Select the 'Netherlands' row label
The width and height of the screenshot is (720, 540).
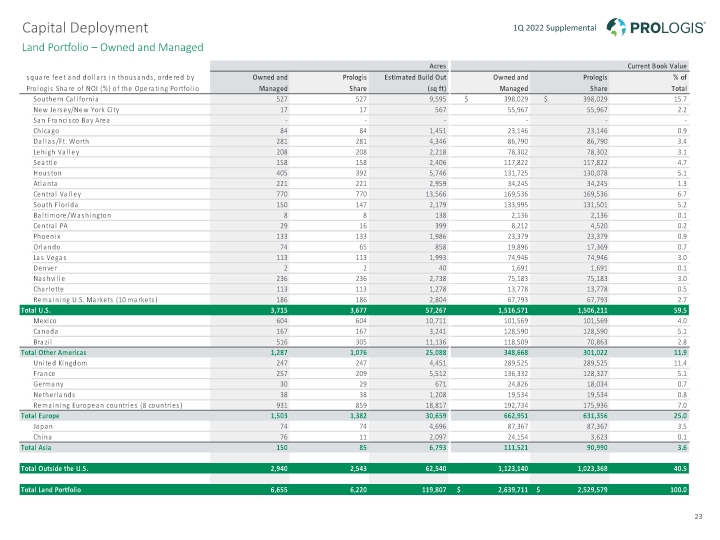(x=54, y=395)
